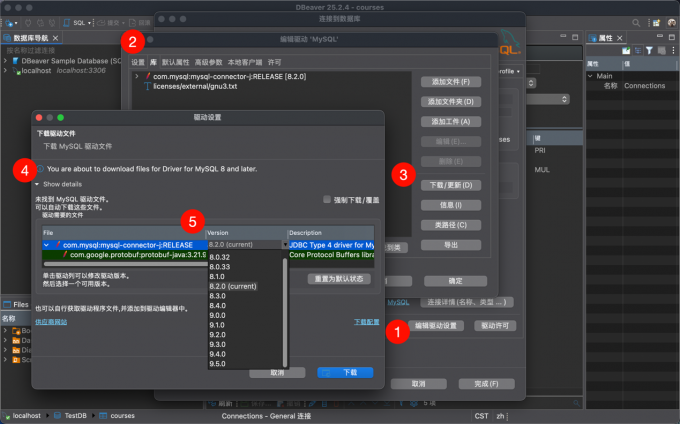This screenshot has width=680, height=424.
Task: Open the 高级参数 tab
Action: [x=209, y=62]
